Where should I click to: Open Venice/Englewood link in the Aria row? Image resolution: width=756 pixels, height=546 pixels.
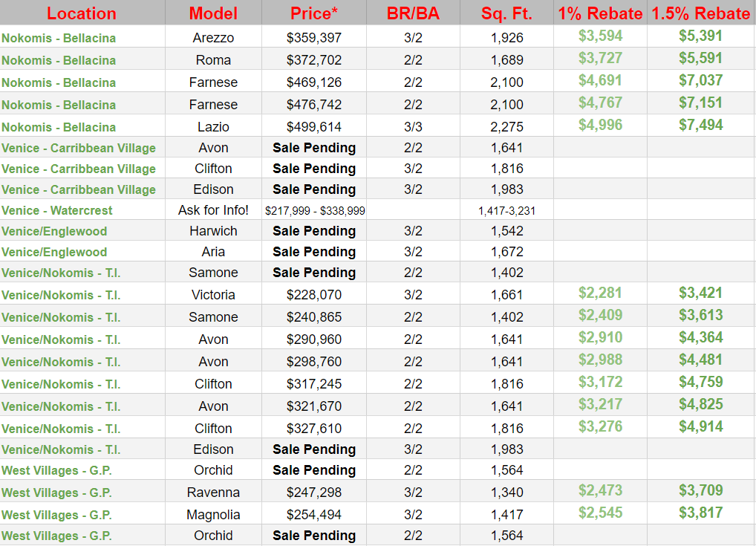pos(54,252)
